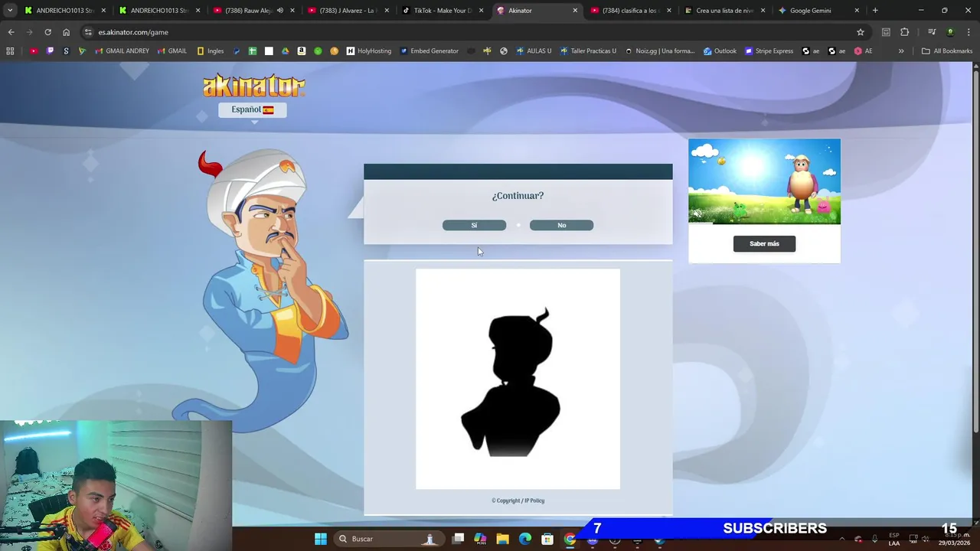This screenshot has height=551, width=980.
Task: Open the Chrome profile avatar
Action: click(950, 32)
